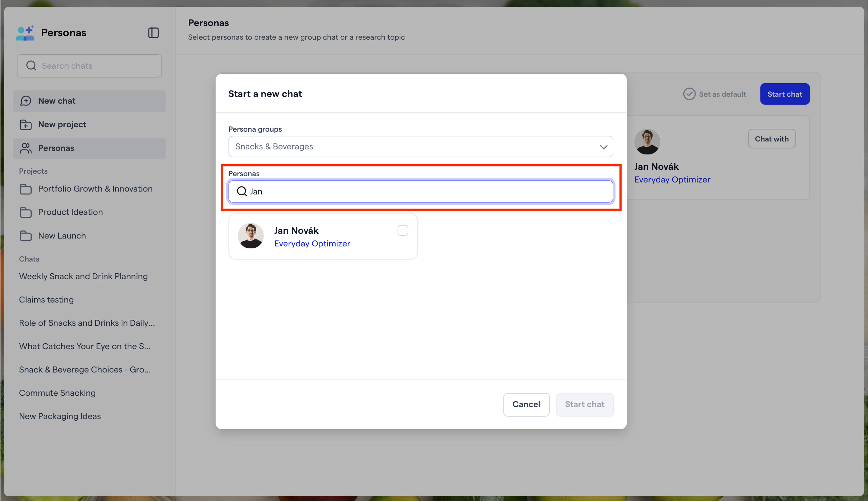The image size is (868, 502).
Task: Collapse the sidebar panel icon
Action: click(x=153, y=33)
